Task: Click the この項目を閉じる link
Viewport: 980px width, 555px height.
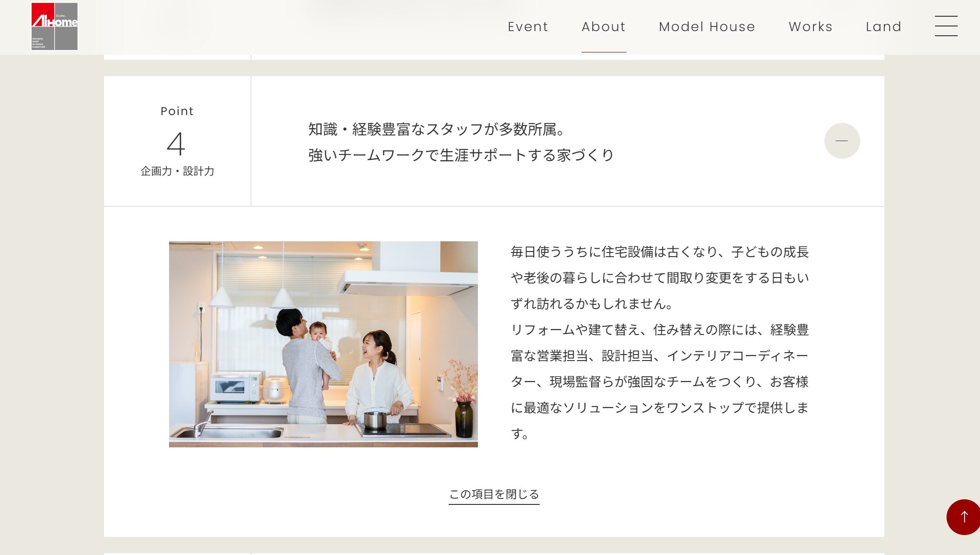Action: (x=494, y=494)
